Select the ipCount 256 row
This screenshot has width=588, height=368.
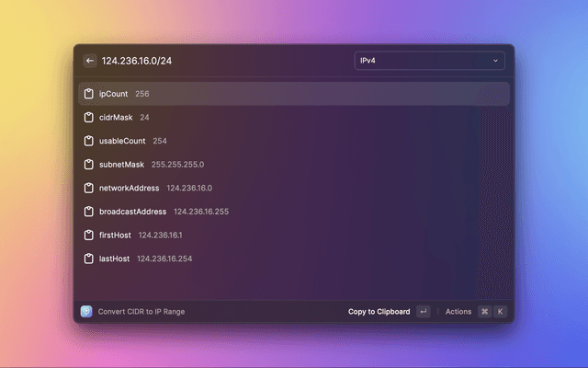click(294, 94)
